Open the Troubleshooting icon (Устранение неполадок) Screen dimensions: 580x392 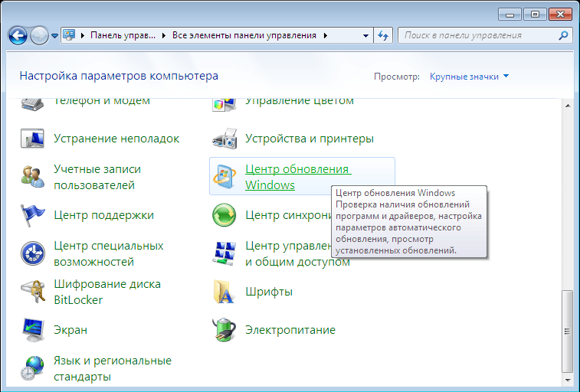click(32, 139)
